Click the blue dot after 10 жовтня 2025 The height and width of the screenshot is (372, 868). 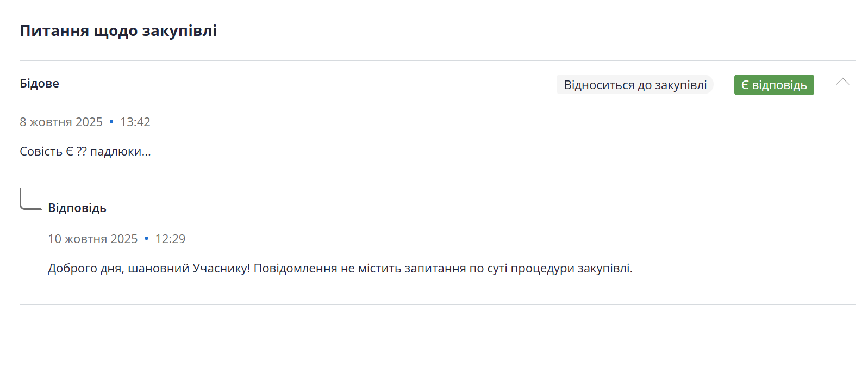coord(146,239)
